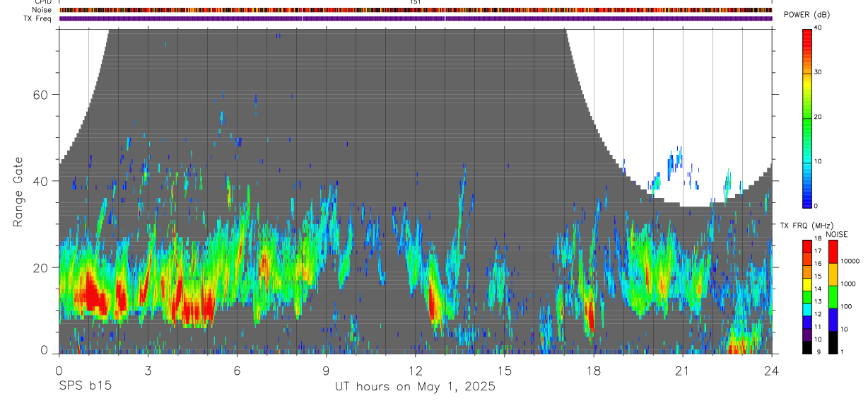Click the red ground scatter near hour 23
Screen dimensions: 868x401
pyautogui.click(x=742, y=347)
